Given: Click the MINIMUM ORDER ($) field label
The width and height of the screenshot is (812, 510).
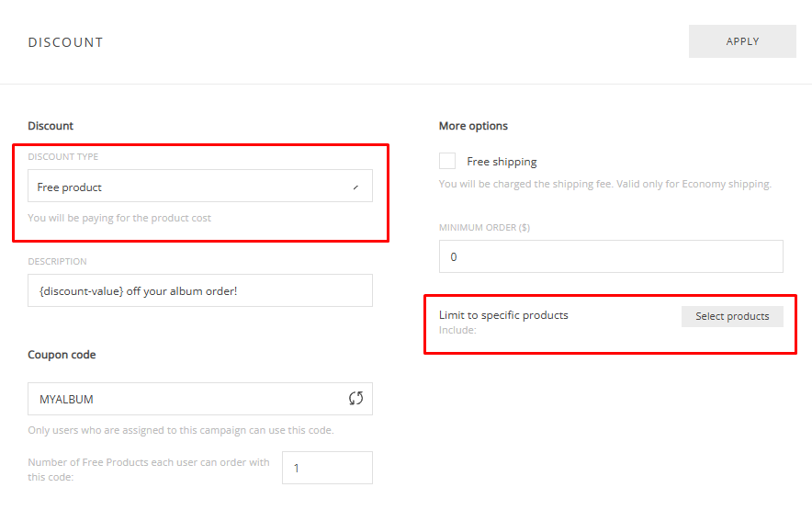Looking at the screenshot, I should [x=484, y=227].
